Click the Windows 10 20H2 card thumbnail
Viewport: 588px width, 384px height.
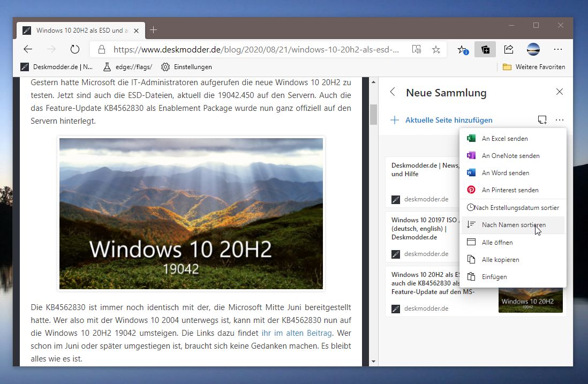(530, 300)
